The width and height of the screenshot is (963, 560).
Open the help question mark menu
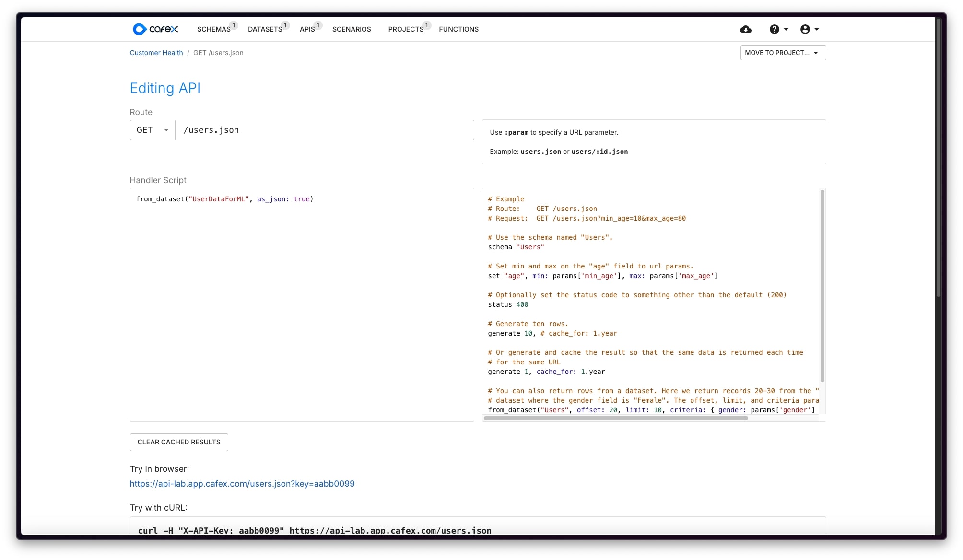coord(774,29)
